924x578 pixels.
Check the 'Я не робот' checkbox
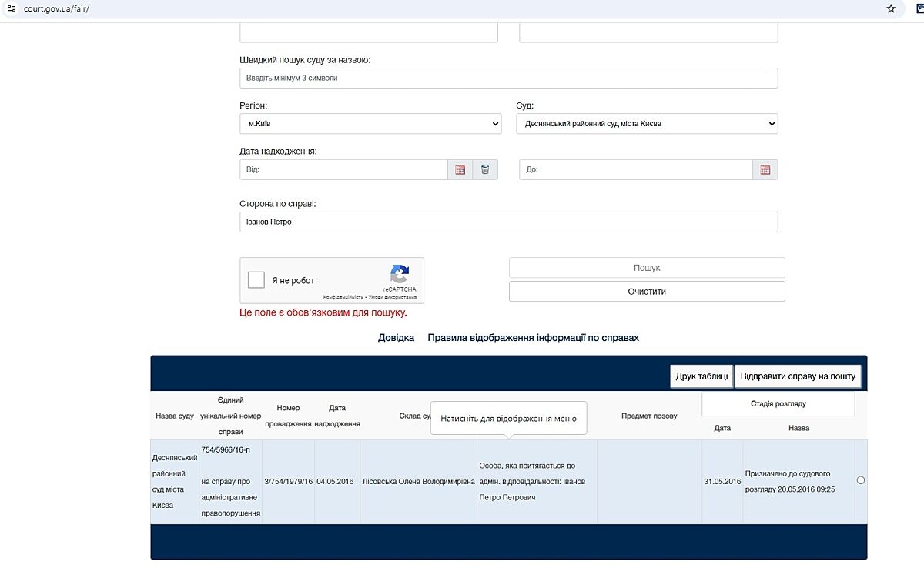coord(257,280)
